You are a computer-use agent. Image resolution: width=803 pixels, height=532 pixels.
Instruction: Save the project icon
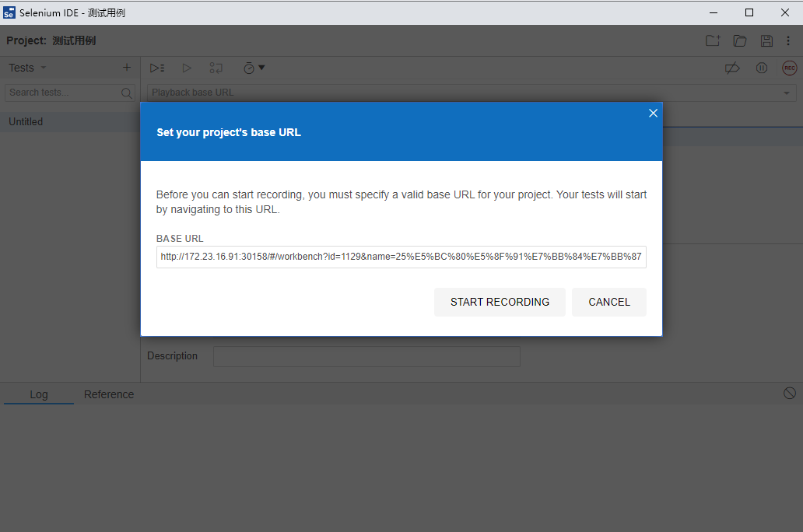click(766, 41)
